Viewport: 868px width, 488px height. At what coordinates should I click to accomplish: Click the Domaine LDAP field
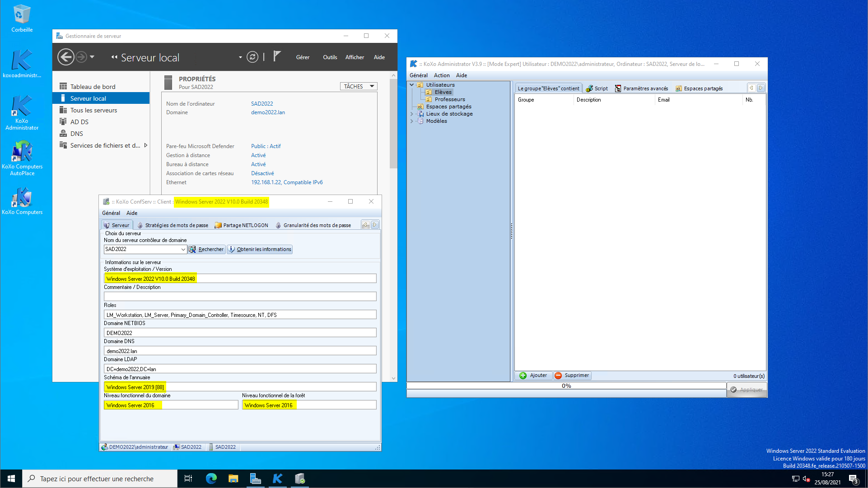point(240,369)
